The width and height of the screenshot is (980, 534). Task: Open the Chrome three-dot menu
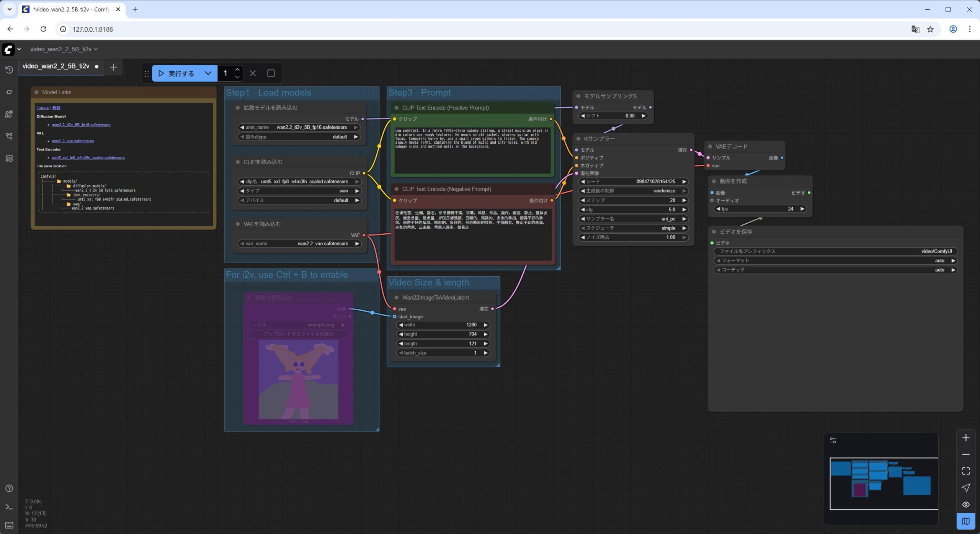pyautogui.click(x=970, y=29)
